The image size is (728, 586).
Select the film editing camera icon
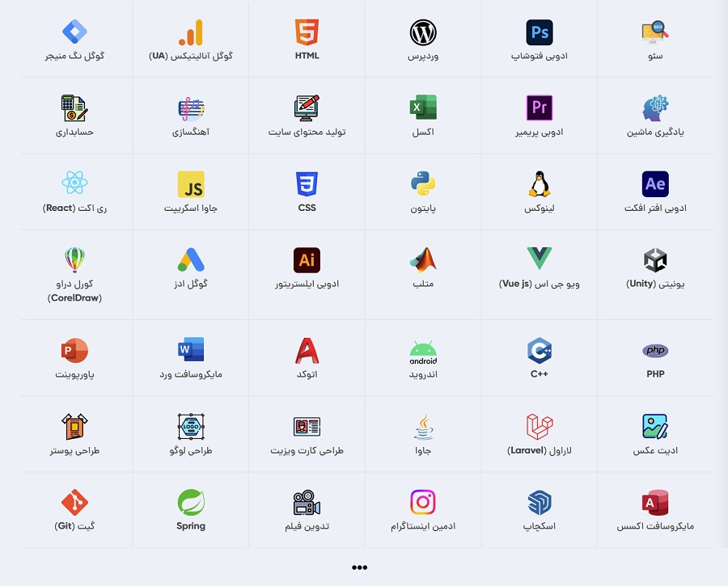coord(307,503)
